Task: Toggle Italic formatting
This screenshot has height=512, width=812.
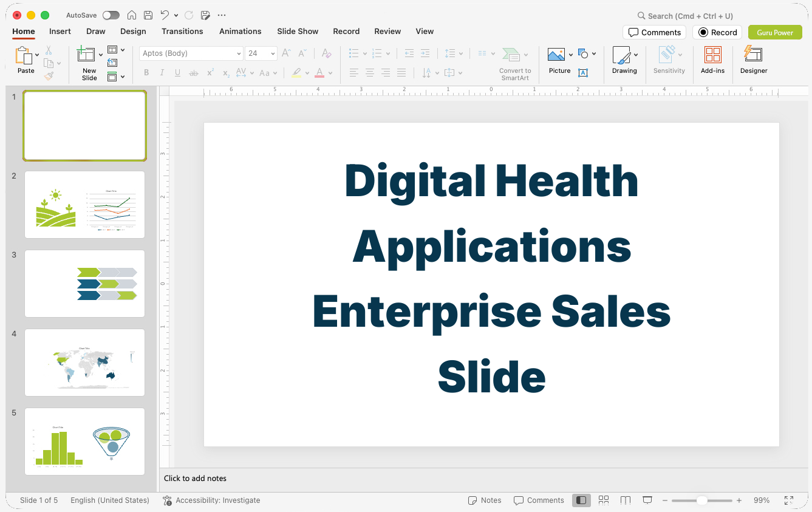Action: (162, 73)
